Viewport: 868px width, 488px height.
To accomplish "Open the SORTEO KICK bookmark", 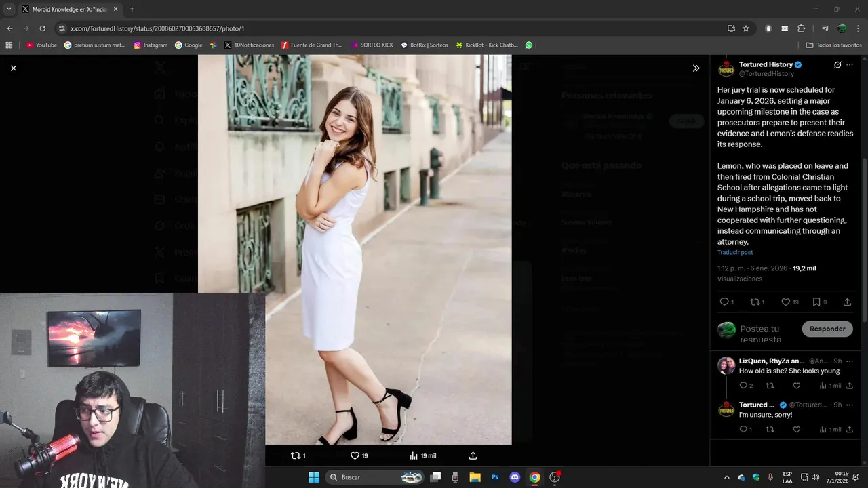I will point(372,45).
